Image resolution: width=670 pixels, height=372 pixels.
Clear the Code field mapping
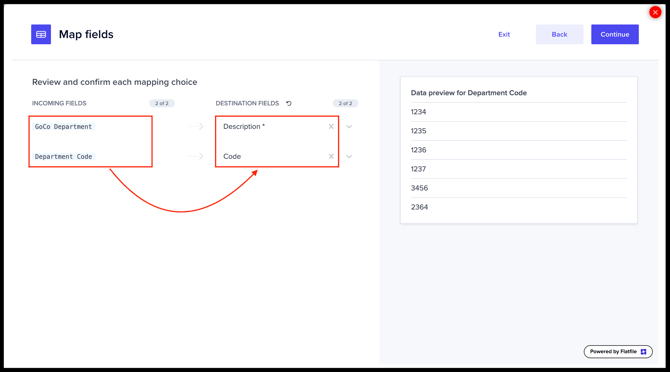pyautogui.click(x=331, y=156)
